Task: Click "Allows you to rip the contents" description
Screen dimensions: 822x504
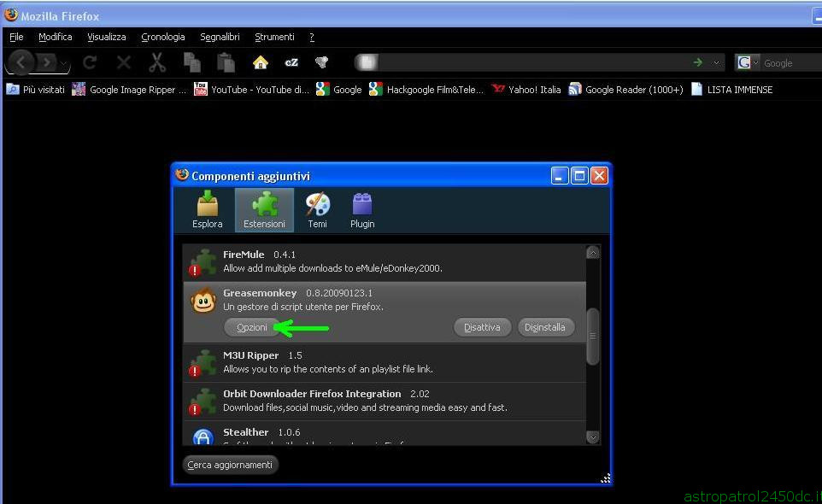Action: [328, 369]
